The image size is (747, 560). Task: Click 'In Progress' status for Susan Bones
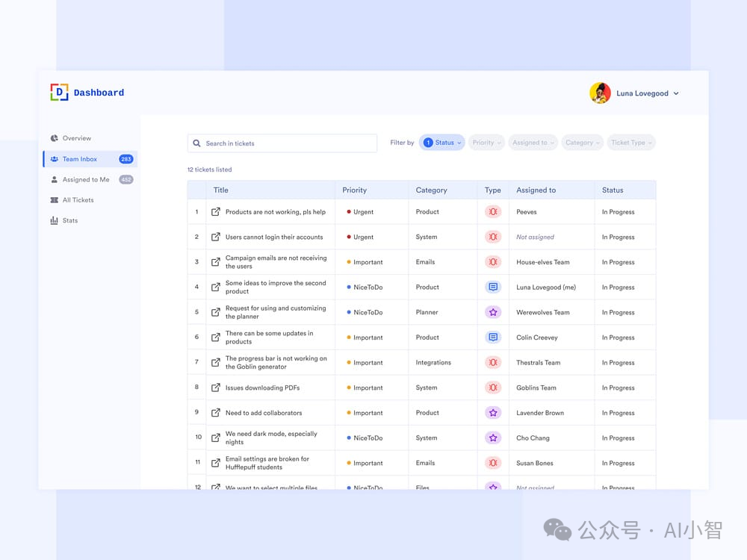pos(618,463)
